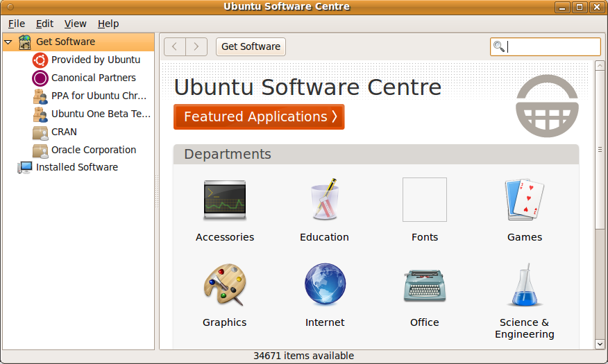
Task: Minimize the Ubuntu Software Centre window
Action: [x=562, y=7]
